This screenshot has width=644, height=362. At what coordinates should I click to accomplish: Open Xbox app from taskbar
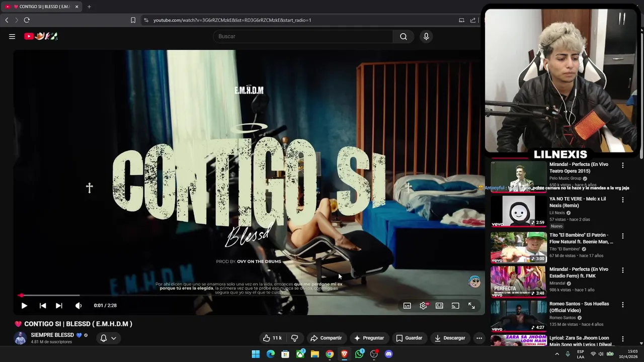pyautogui.click(x=300, y=354)
